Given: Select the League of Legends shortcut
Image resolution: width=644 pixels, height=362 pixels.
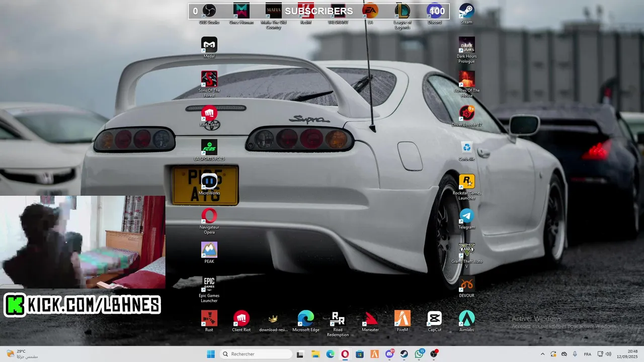Looking at the screenshot, I should [x=403, y=16].
